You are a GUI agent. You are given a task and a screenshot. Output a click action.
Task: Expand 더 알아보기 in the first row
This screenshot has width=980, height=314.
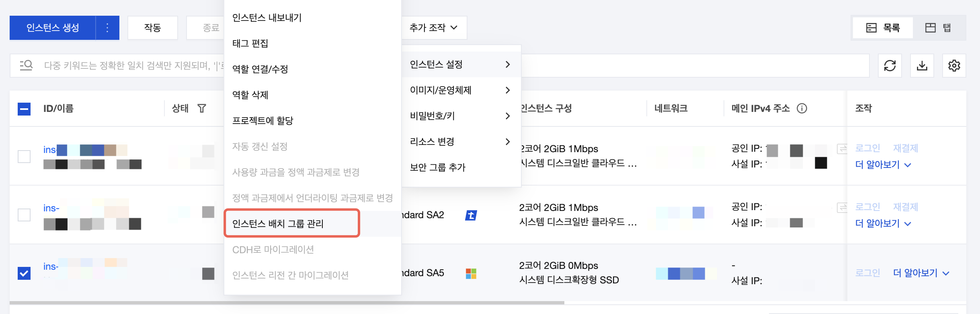coord(883,165)
